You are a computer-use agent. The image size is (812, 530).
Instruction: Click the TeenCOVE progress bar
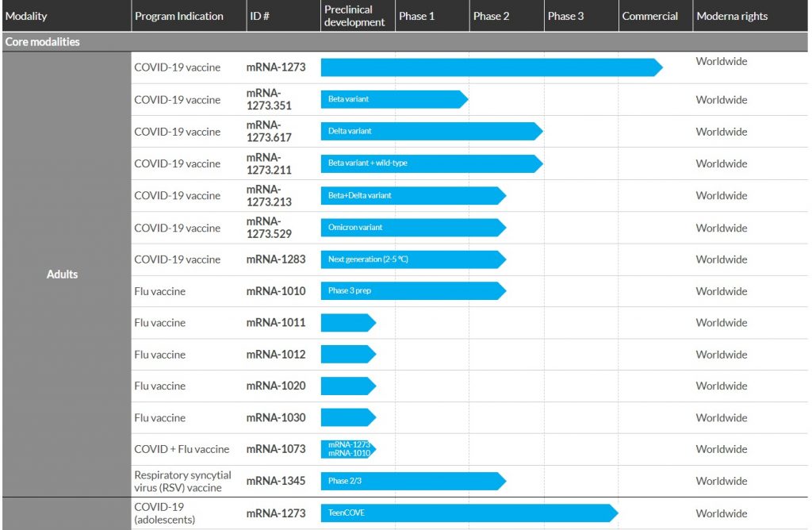pos(469,513)
